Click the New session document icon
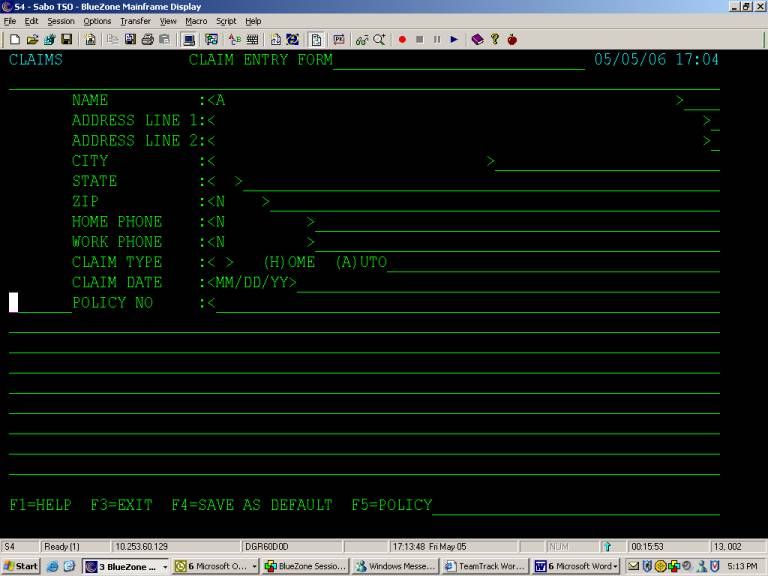Screen dimensions: 768x576 tap(15, 40)
